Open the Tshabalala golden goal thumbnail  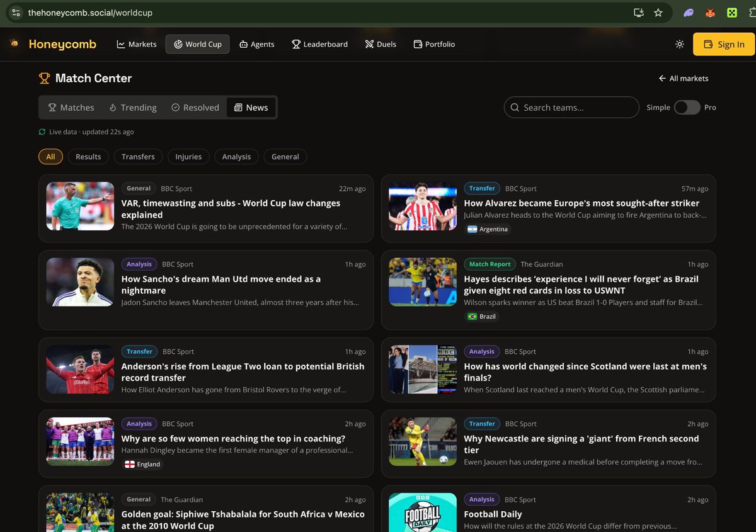80,512
